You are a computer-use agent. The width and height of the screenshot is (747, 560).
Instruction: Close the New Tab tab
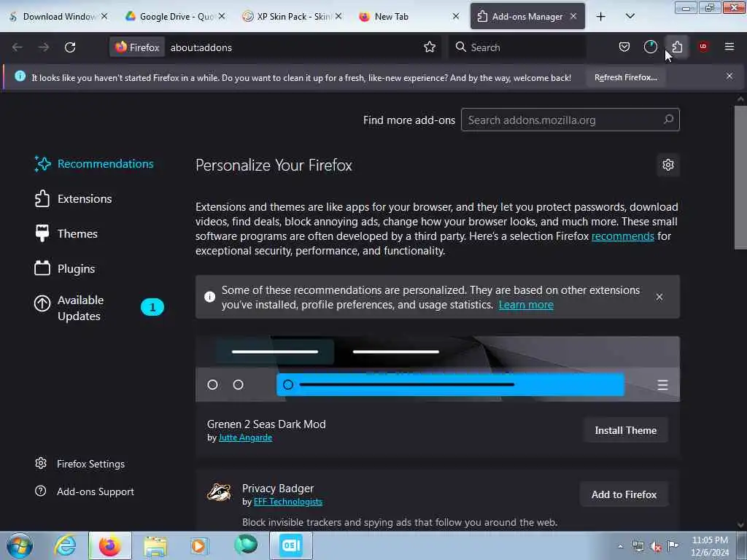[456, 16]
